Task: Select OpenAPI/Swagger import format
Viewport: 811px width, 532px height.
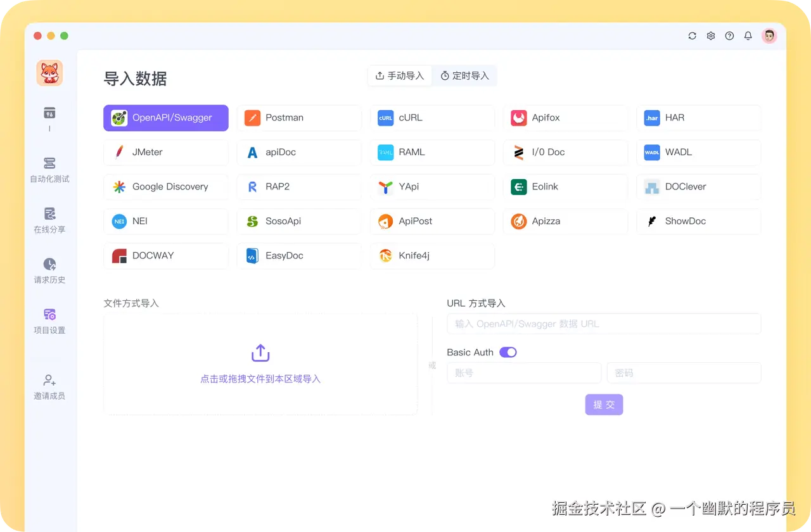Action: click(x=166, y=118)
